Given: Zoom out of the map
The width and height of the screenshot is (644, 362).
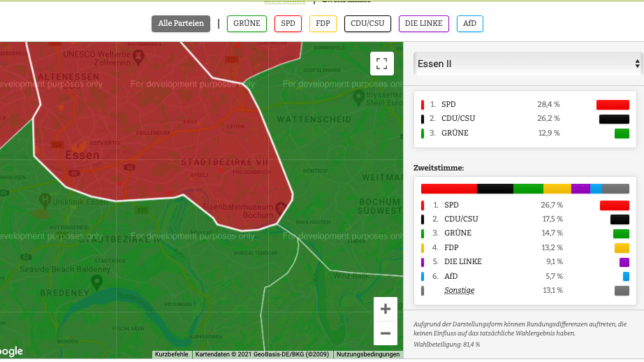Looking at the screenshot, I should click(386, 333).
